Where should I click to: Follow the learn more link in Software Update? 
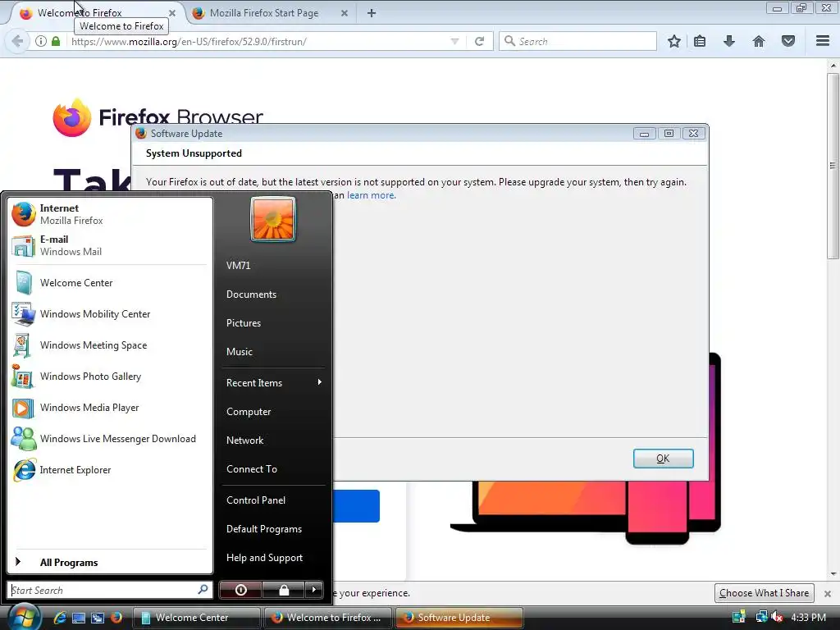(x=372, y=195)
